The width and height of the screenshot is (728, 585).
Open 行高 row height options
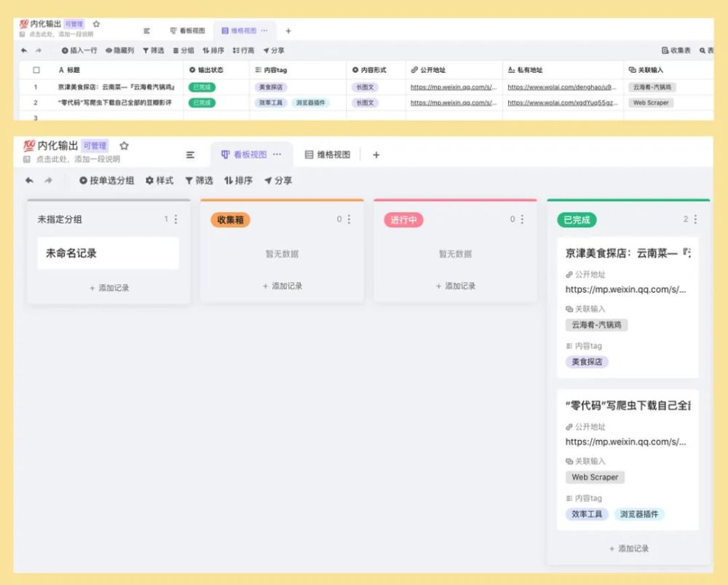[x=243, y=50]
